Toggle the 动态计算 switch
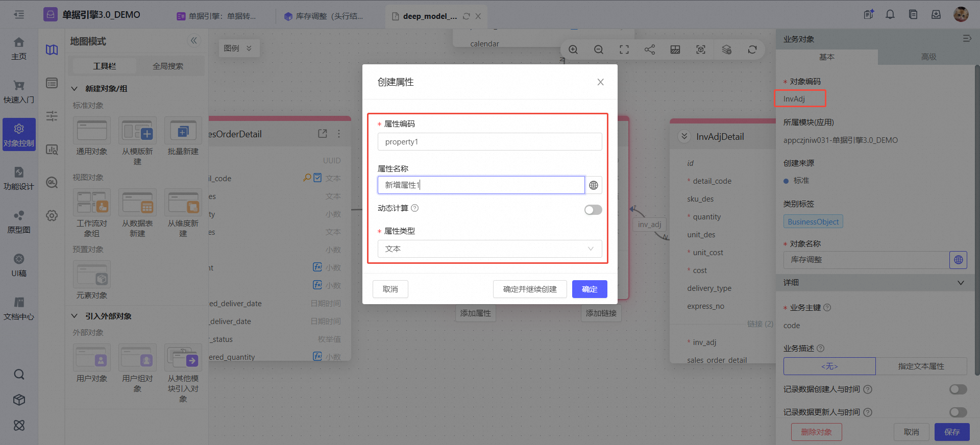Image resolution: width=980 pixels, height=445 pixels. (x=593, y=210)
